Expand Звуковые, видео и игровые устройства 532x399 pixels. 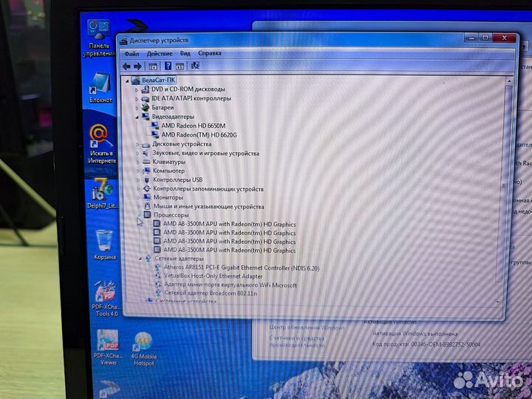pos(137,154)
